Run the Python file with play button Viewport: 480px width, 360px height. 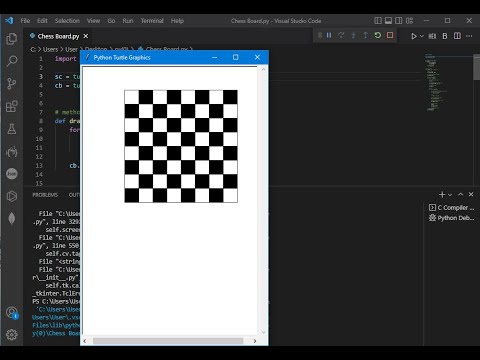[x=413, y=36]
